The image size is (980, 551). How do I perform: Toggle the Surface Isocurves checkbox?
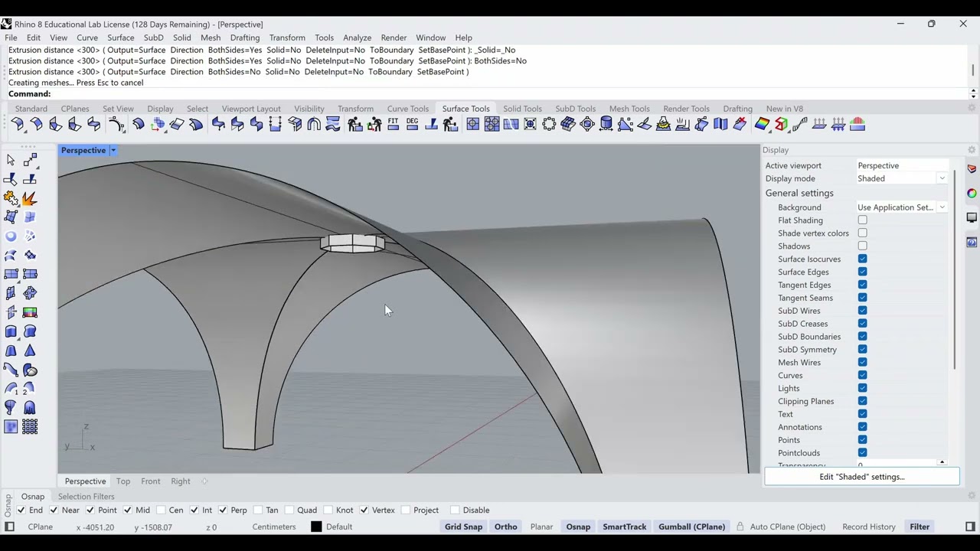point(862,259)
